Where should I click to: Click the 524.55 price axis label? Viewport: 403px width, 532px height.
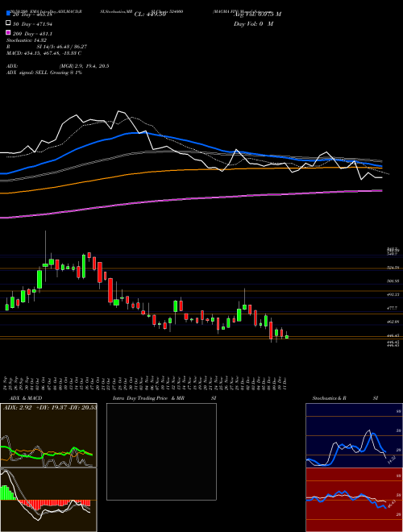pos(393,268)
